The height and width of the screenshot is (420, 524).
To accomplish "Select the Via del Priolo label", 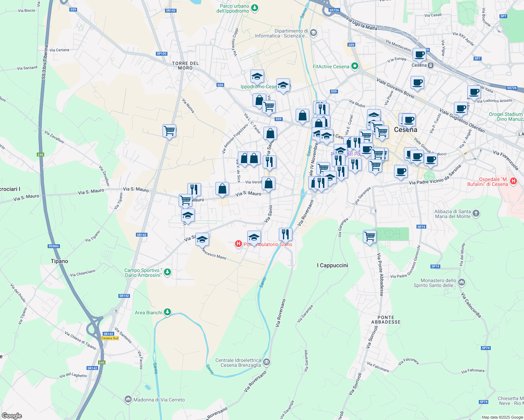I will point(18,293).
